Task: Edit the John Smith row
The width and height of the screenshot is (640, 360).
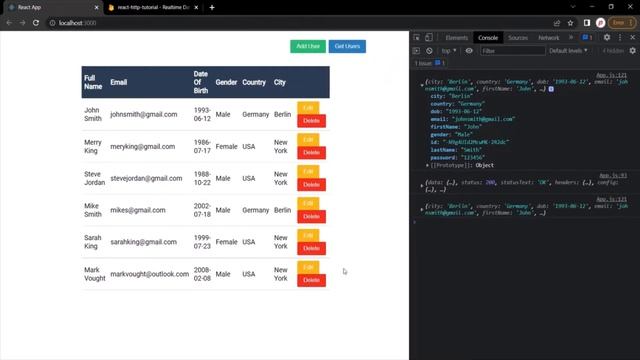Action: coord(308,108)
